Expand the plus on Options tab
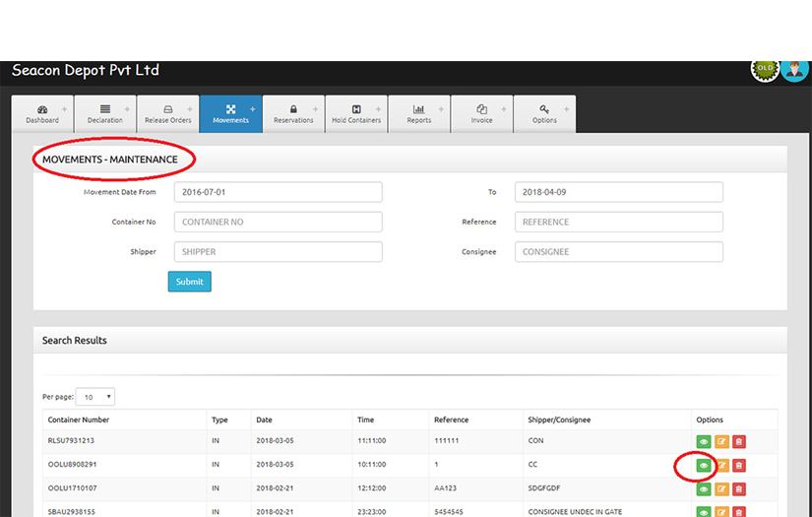This screenshot has width=812, height=517. [x=566, y=109]
